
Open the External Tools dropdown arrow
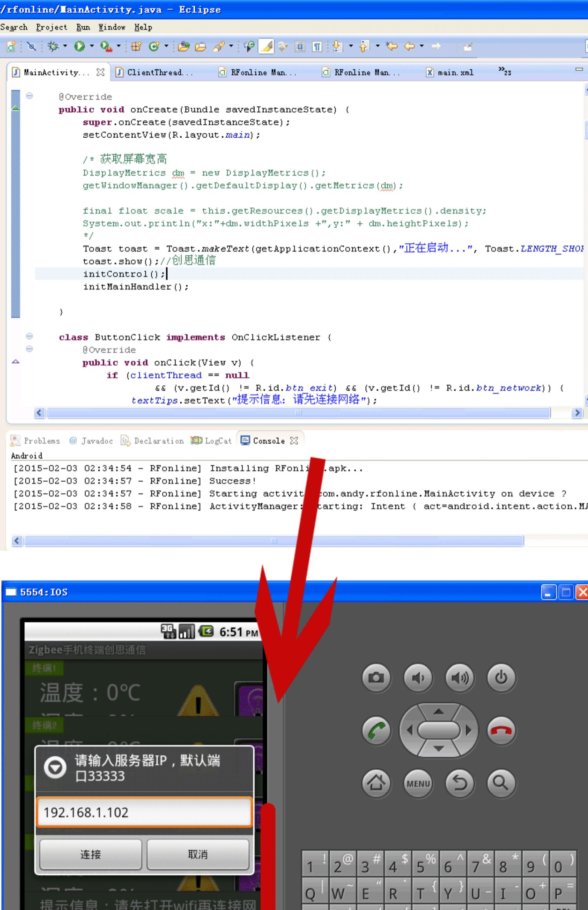click(118, 46)
